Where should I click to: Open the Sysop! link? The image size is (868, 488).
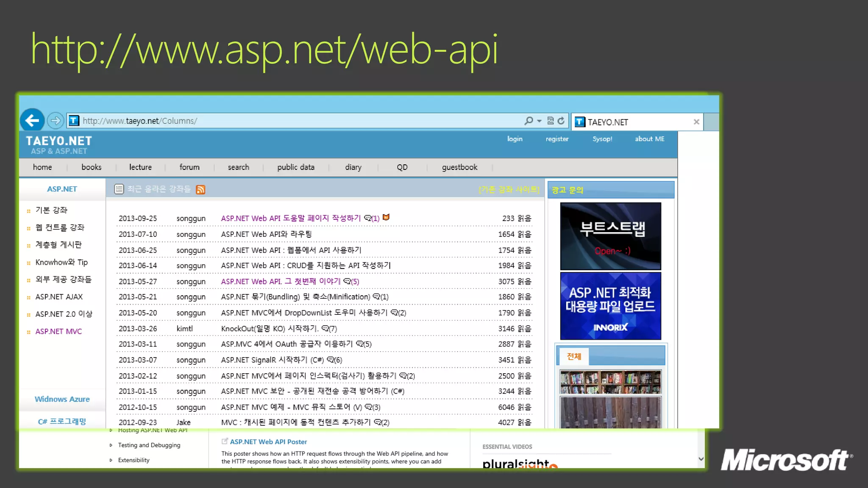(602, 139)
